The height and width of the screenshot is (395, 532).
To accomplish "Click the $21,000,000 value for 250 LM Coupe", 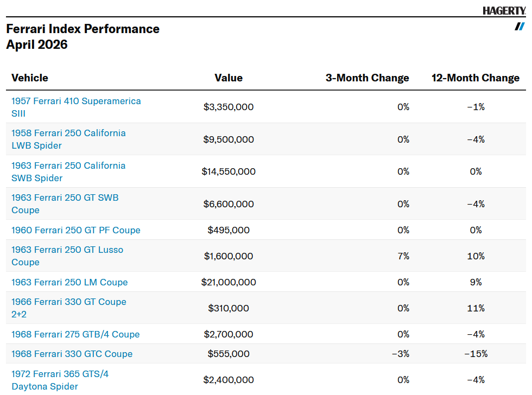I will [229, 282].
